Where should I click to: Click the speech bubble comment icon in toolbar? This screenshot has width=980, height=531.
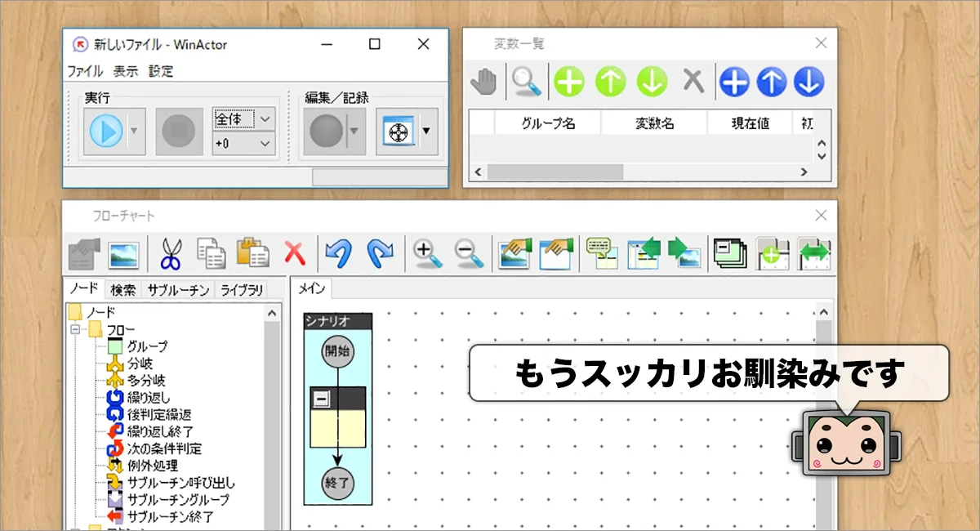click(x=602, y=253)
